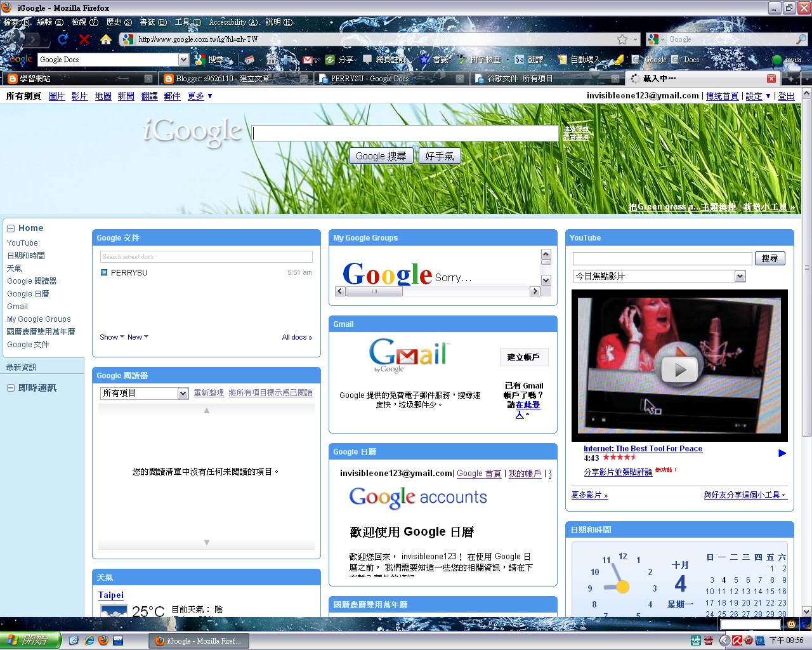Click YouTube gadget 搜尋 button
Screen dimensions: 812x650
coord(769,258)
